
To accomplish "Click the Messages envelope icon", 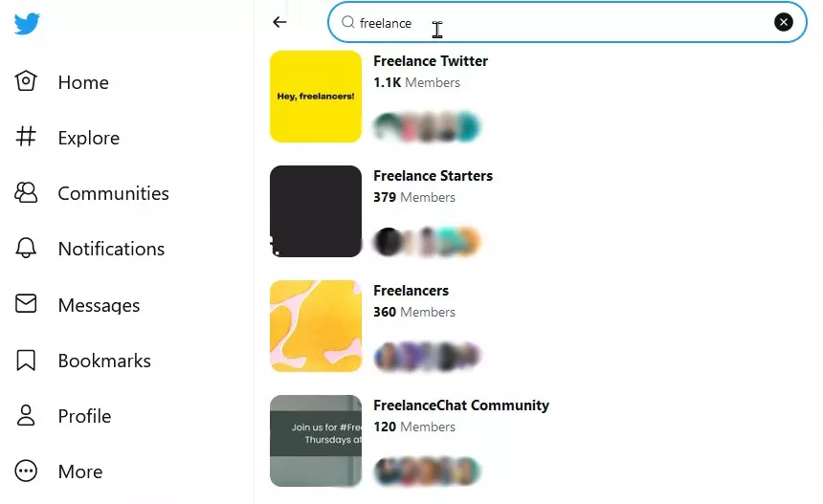I will pyautogui.click(x=26, y=304).
